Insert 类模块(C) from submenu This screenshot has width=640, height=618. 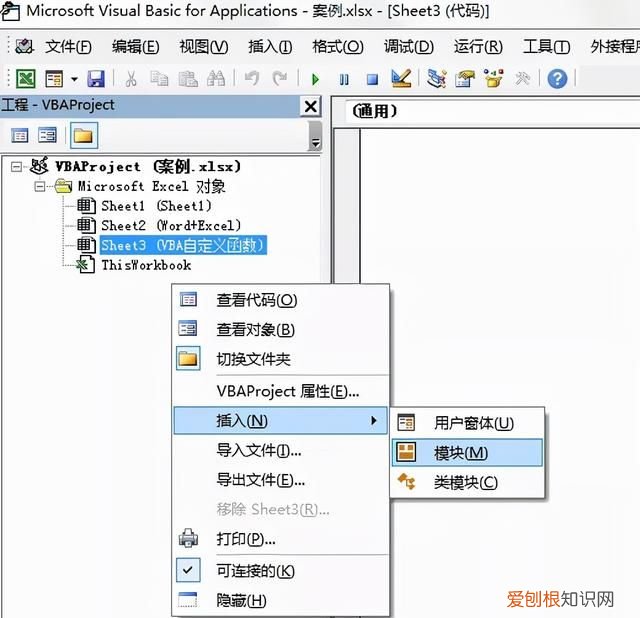pos(467,482)
